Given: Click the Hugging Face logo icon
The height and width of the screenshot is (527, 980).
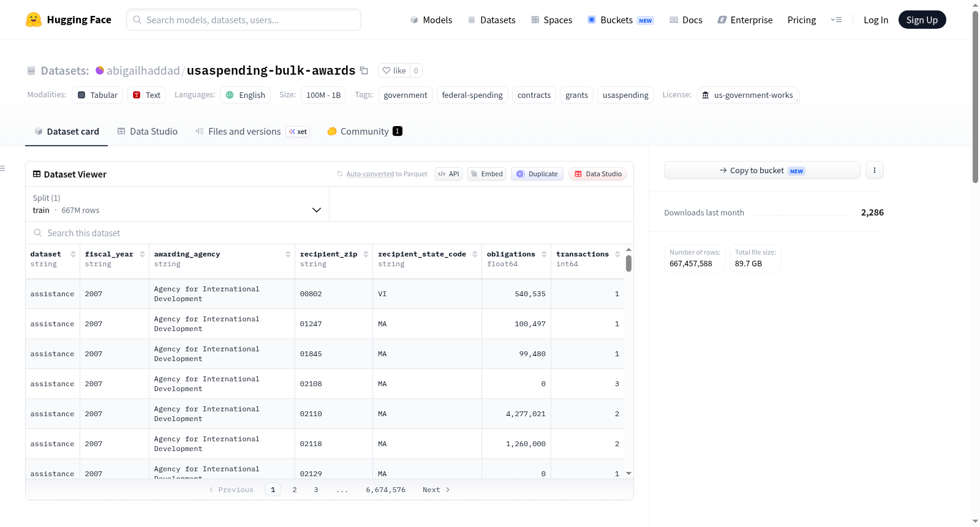Looking at the screenshot, I should click(x=34, y=20).
